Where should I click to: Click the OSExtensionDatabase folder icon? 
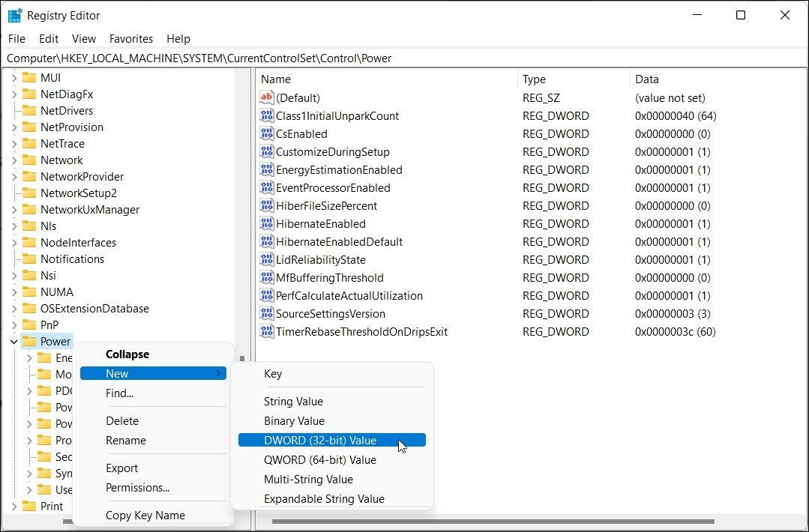29,309
